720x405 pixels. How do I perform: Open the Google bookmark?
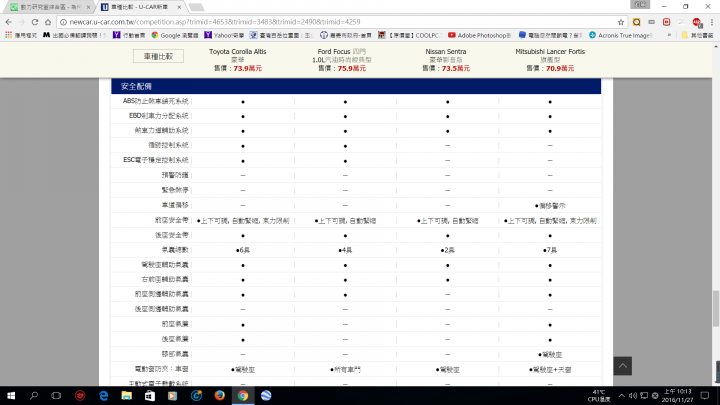175,35
